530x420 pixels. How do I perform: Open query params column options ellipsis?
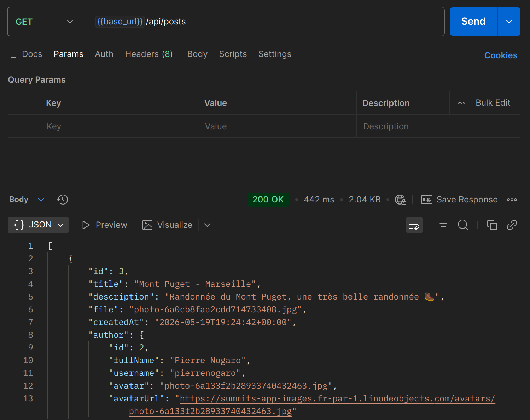pyautogui.click(x=461, y=103)
